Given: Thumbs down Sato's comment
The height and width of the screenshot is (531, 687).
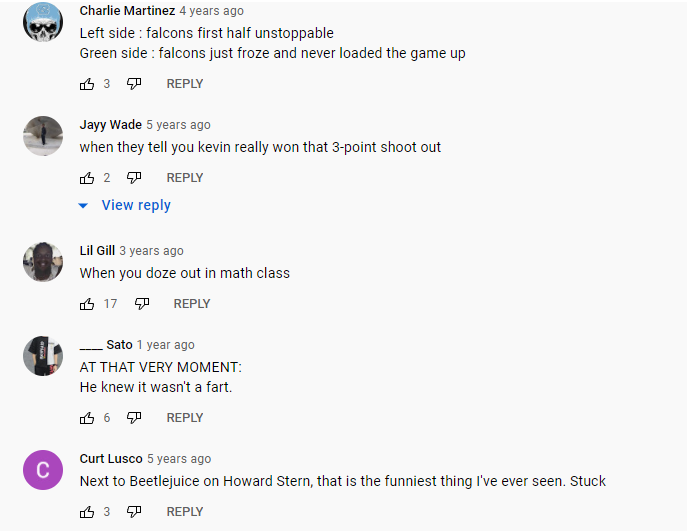Looking at the screenshot, I should (x=134, y=418).
